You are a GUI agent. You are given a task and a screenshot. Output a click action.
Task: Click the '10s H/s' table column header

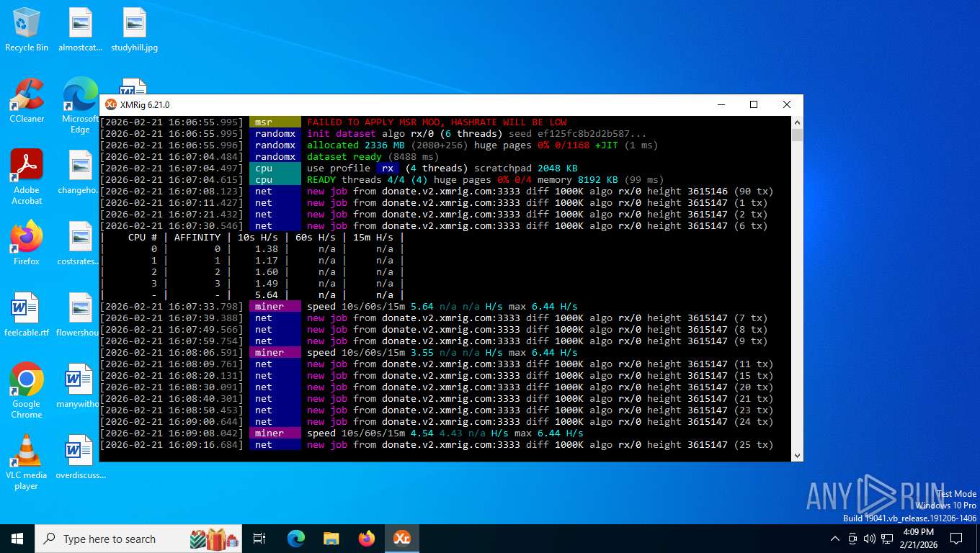258,238
